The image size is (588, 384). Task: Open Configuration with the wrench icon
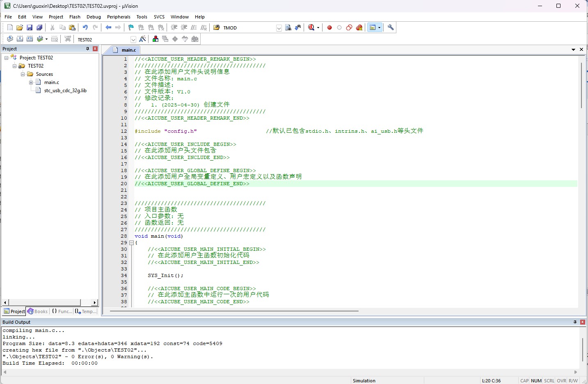coord(391,27)
